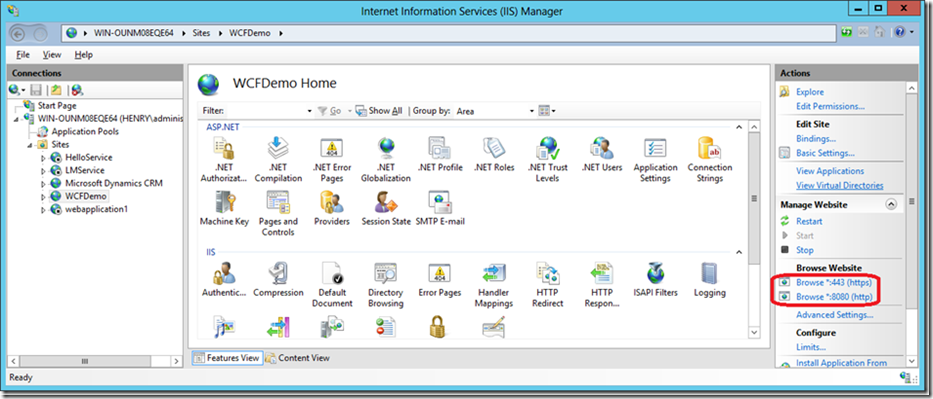
Task: Click into the Filter text field
Action: point(266,111)
